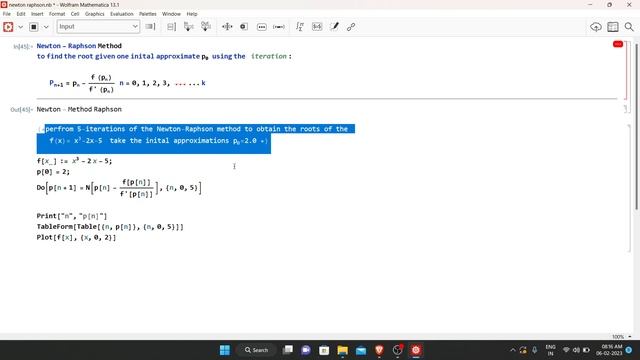Select the Out[45] cell bracket
Viewport: 640px width, 360px height.
pos(626,109)
